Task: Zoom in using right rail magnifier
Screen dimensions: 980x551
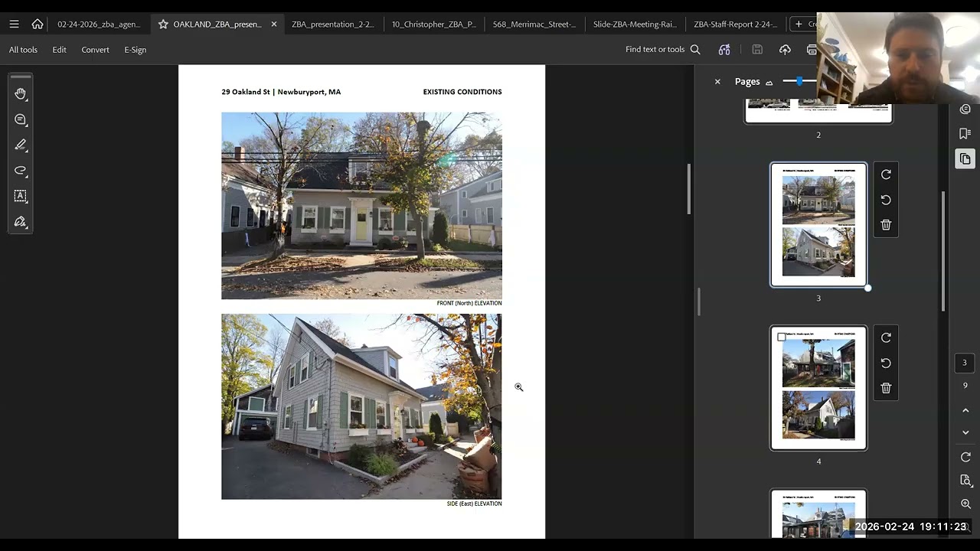Action: click(965, 504)
